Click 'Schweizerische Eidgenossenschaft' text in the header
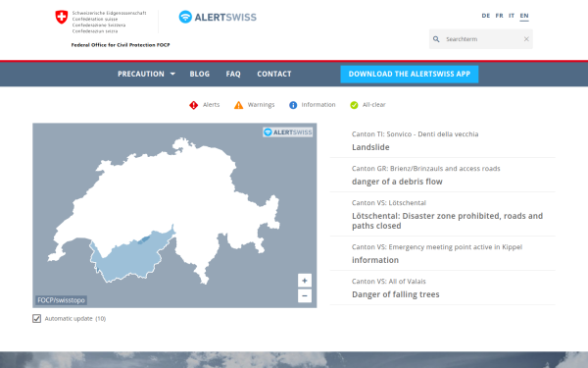Screen dimensions: 588x368 click(109, 13)
